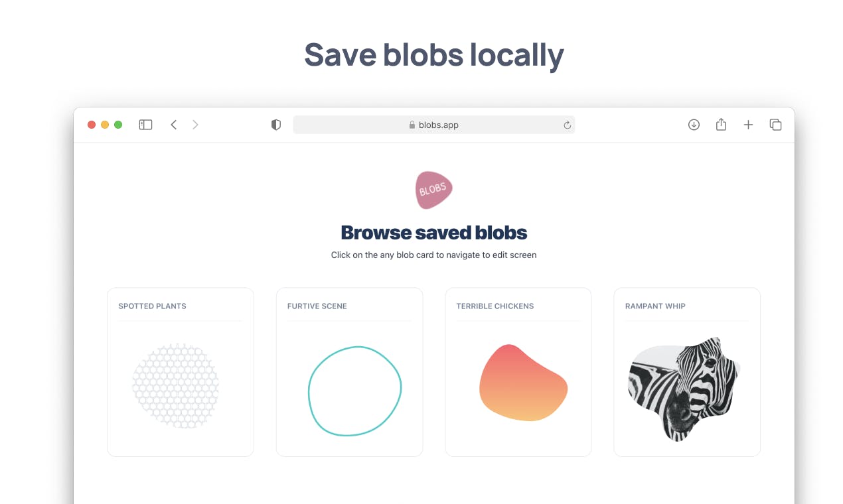Reload the blobs.app page

[x=568, y=125]
